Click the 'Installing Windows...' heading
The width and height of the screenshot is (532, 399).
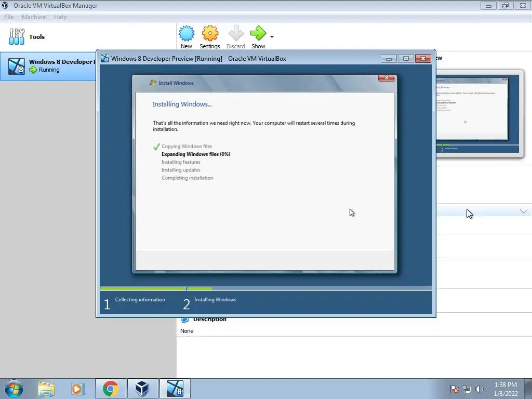pos(182,104)
